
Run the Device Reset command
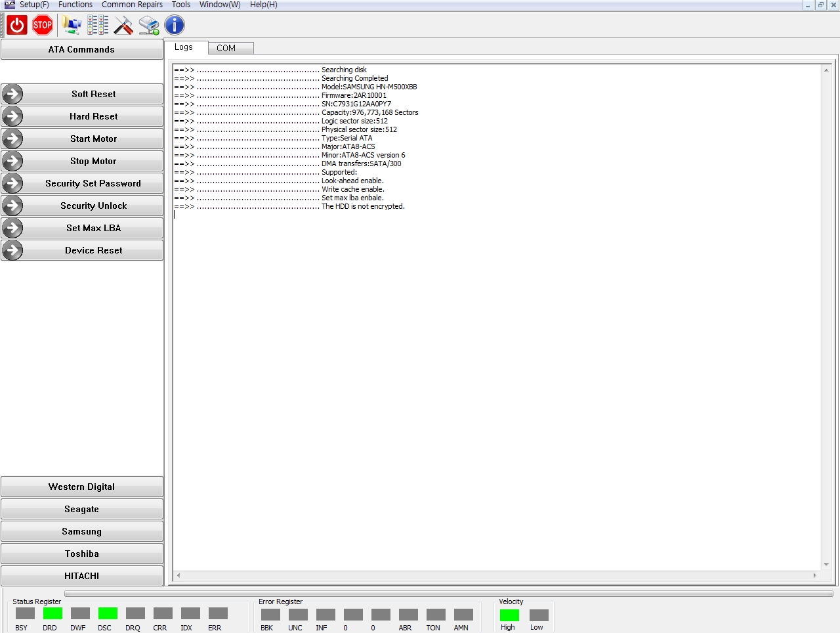click(82, 250)
